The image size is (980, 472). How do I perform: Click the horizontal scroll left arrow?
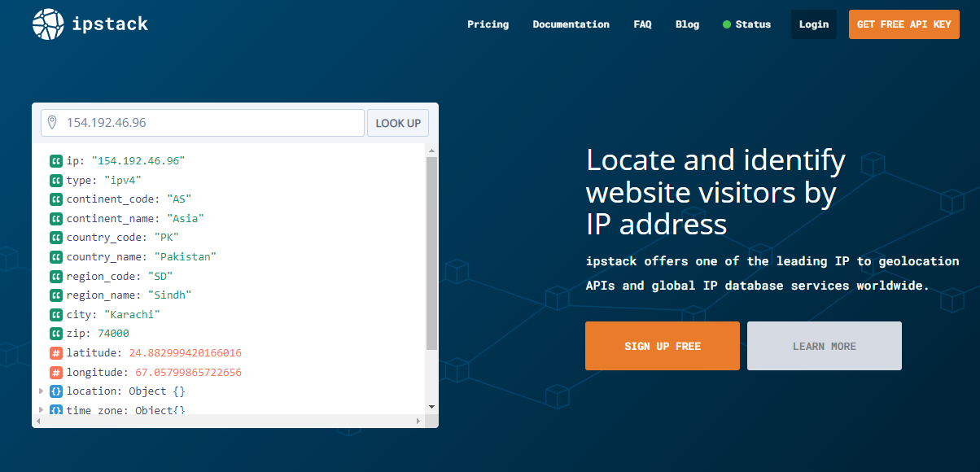(x=37, y=422)
